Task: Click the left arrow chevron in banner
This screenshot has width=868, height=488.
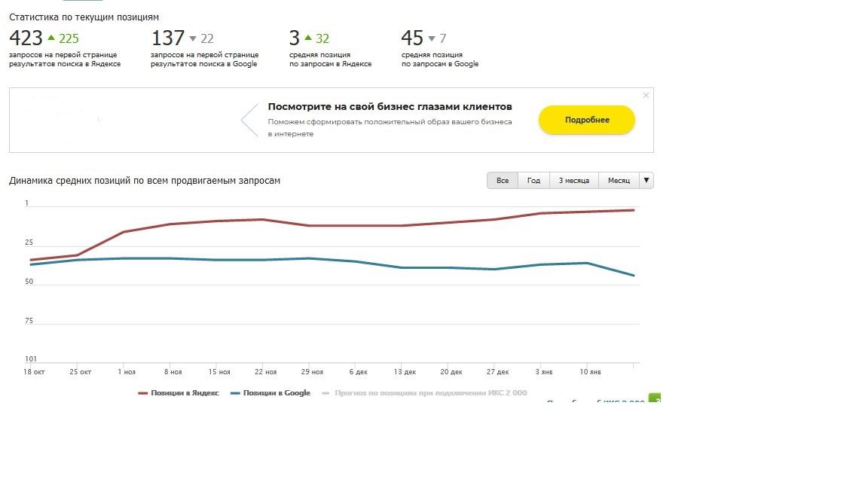Action: click(249, 120)
